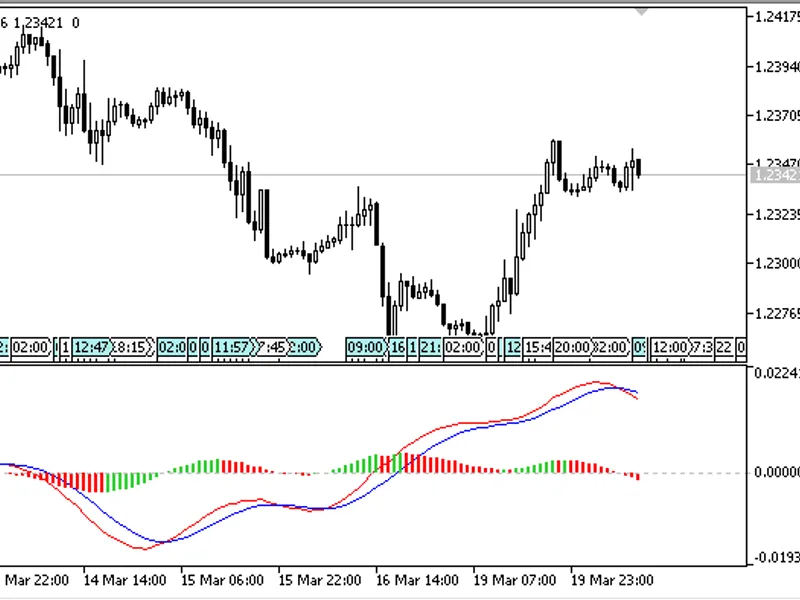Click the 1.22765 price axis label
The image size is (800, 600).
point(777,313)
